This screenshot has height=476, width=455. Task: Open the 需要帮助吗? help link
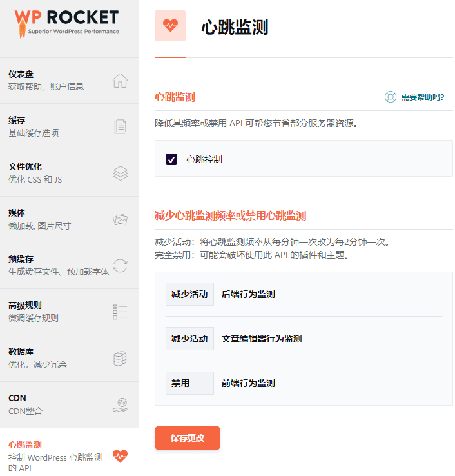coord(423,97)
